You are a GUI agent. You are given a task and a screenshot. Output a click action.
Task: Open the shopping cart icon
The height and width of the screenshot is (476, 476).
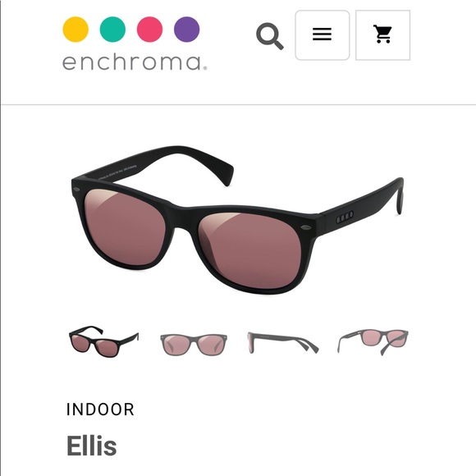382,35
